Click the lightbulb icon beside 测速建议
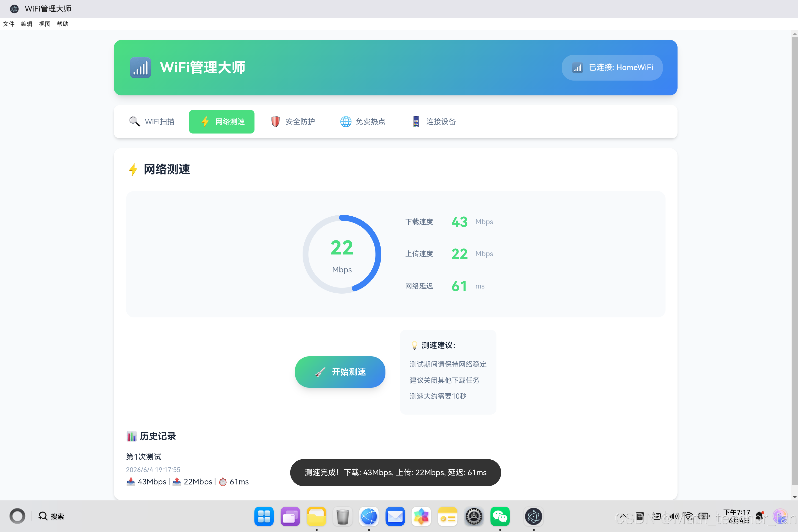 (414, 345)
